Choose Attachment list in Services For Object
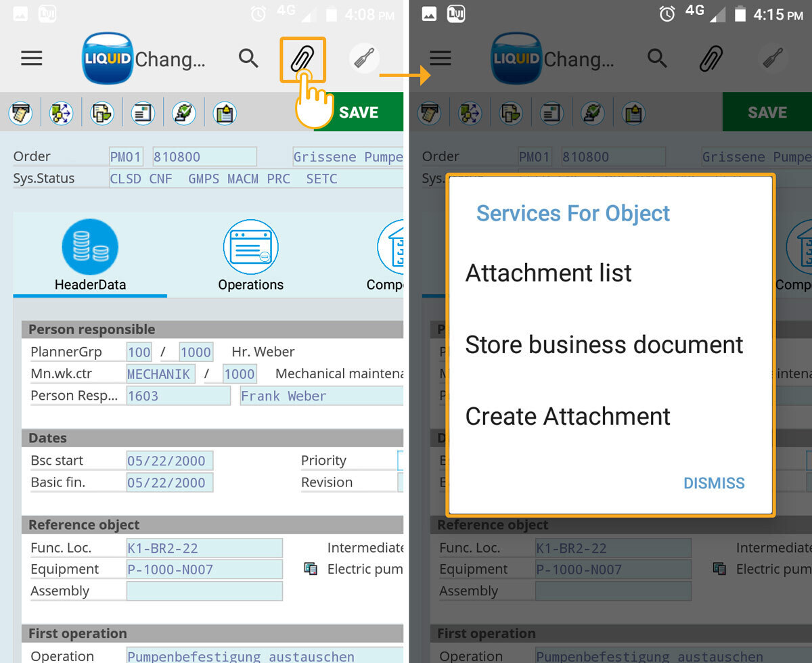 coord(548,273)
